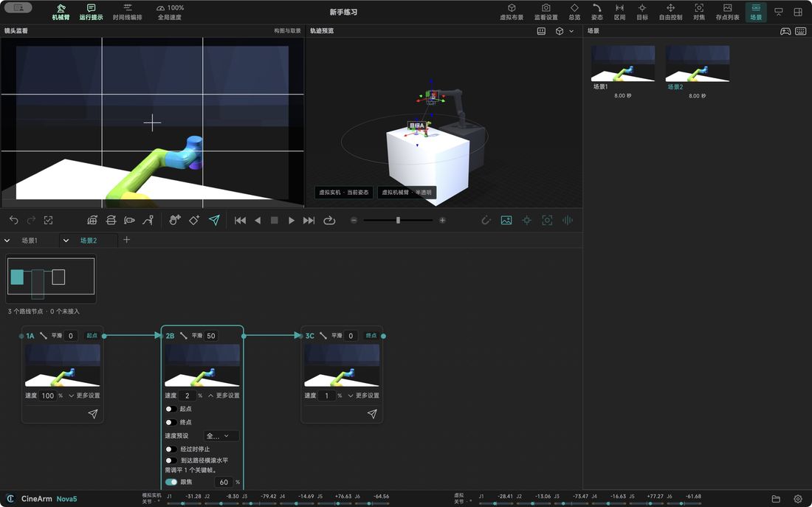Click the 构图与取景 link
The height and width of the screenshot is (507, 812).
click(287, 30)
